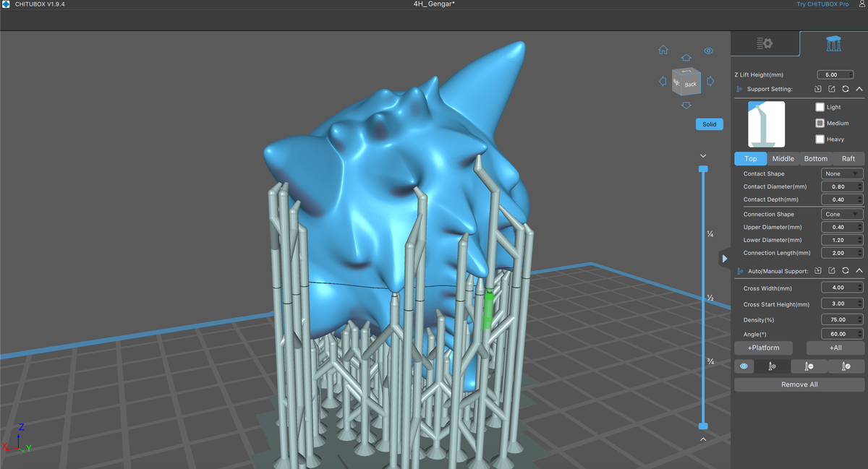Rotate view right with the right arrow
Viewport: 868px width, 469px height.
click(x=710, y=82)
